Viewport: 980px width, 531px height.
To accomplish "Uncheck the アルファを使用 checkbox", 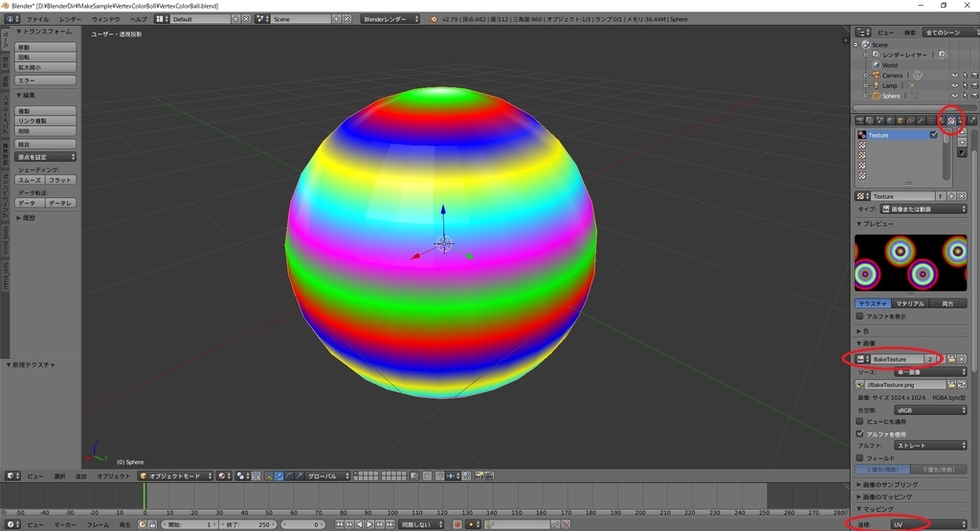I will tap(860, 433).
